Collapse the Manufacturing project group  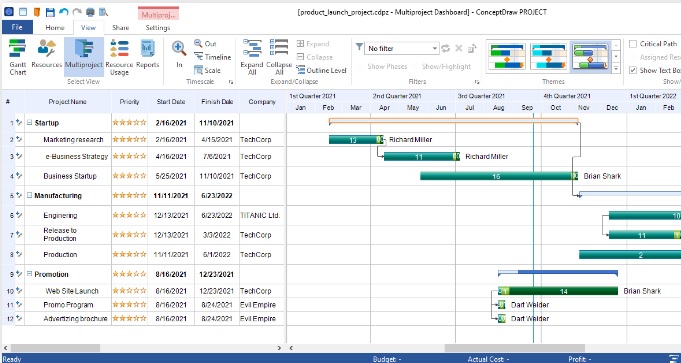(30, 195)
